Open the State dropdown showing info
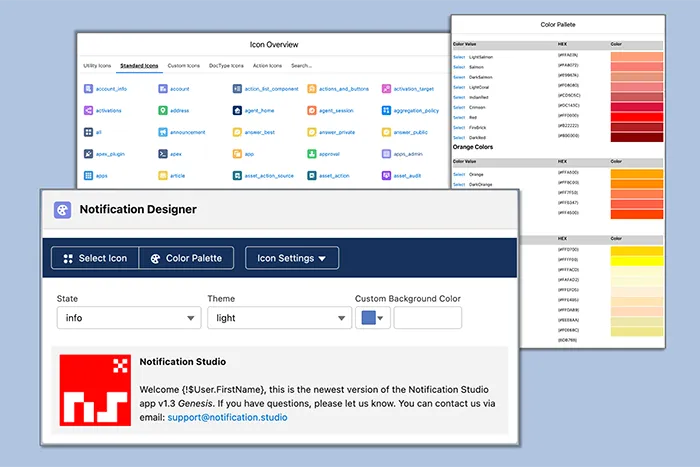Image resolution: width=700 pixels, height=467 pixels. coord(129,318)
